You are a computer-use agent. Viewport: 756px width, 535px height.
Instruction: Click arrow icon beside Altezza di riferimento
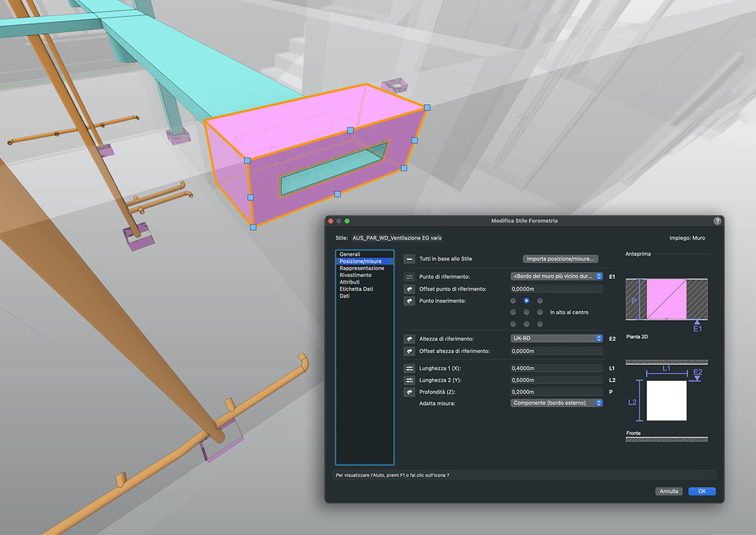click(x=409, y=338)
